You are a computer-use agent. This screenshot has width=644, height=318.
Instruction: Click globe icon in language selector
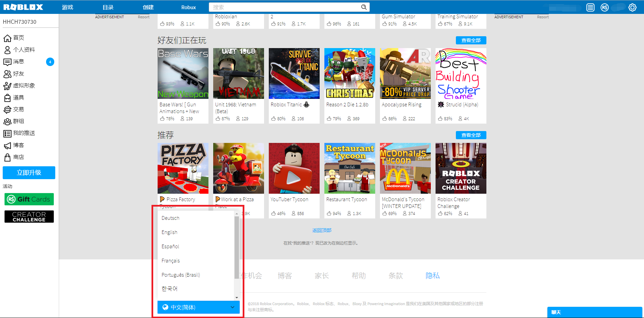pos(165,307)
